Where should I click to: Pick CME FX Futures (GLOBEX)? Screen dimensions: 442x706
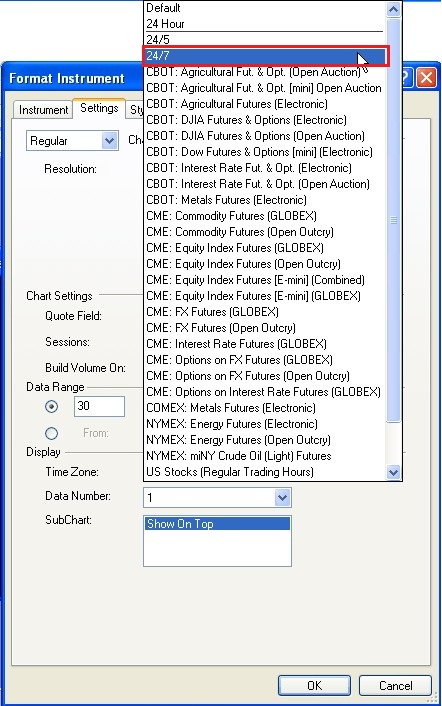(265, 312)
